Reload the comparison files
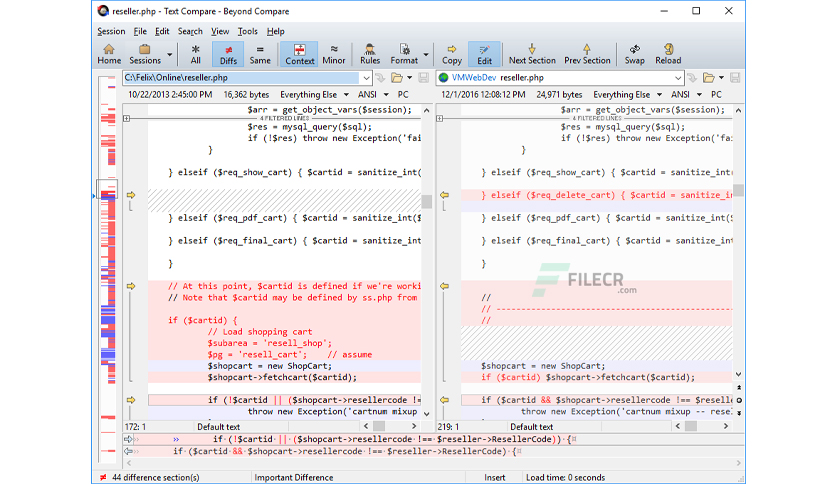Screen dimensions: 836x484 (668, 54)
